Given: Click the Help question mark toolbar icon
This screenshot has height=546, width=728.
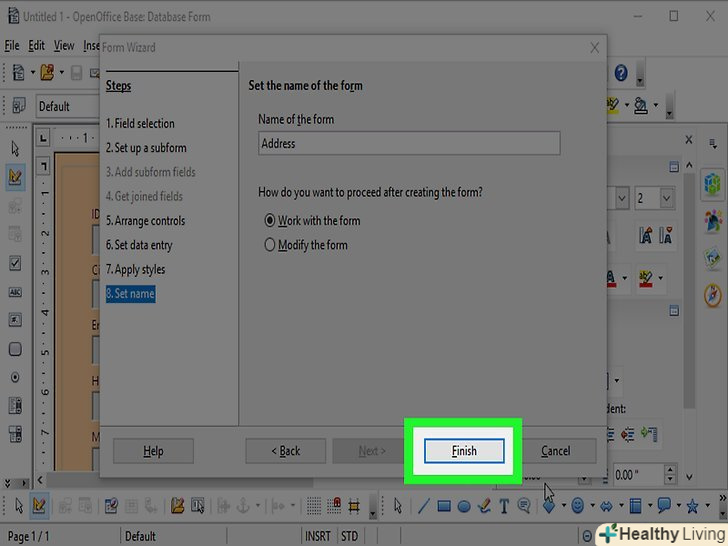Looking at the screenshot, I should tap(621, 73).
